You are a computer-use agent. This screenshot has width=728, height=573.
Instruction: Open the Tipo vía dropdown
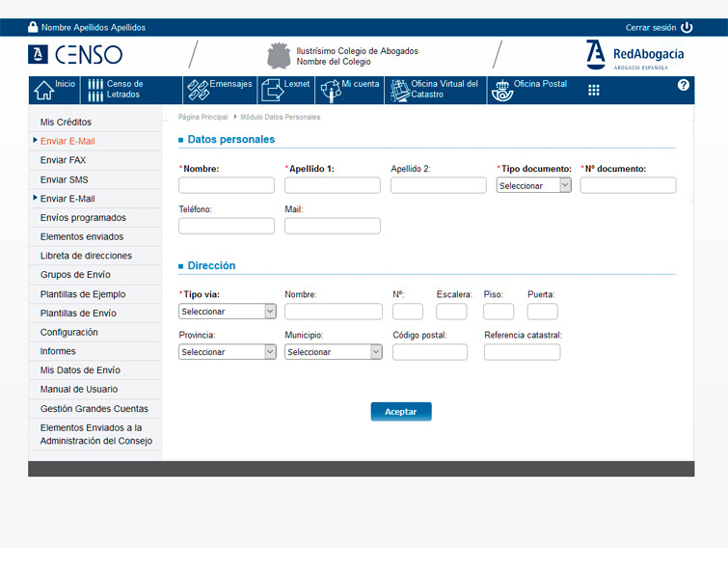point(227,312)
